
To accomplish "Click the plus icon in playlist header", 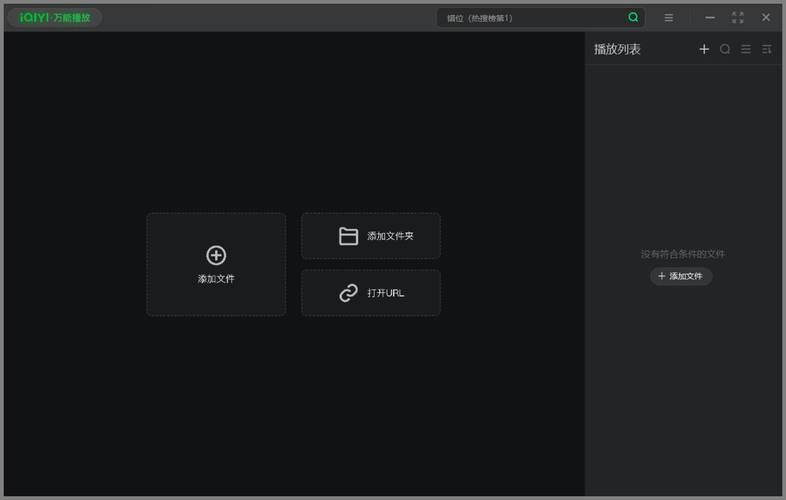I will pos(704,49).
